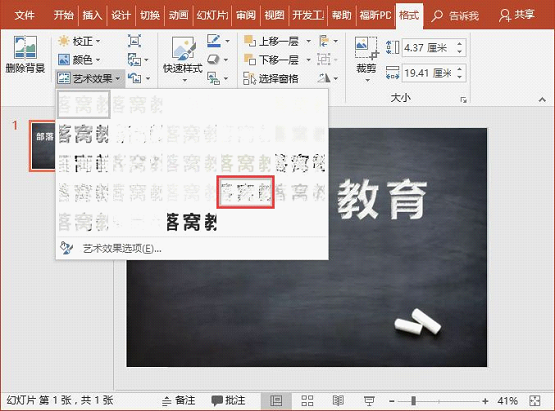Click the reset picture icon
This screenshot has width=555, height=411.
tap(135, 78)
